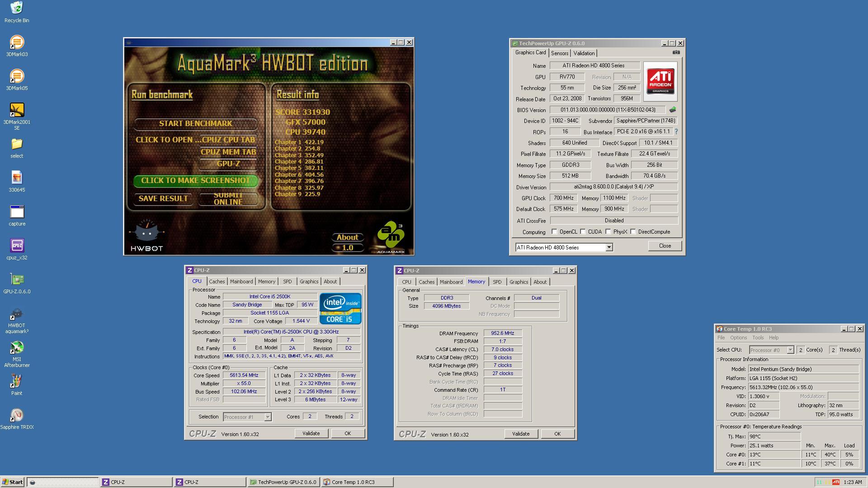
Task: Open the Mainboard tab in left CPU-Z window
Action: coord(241,282)
